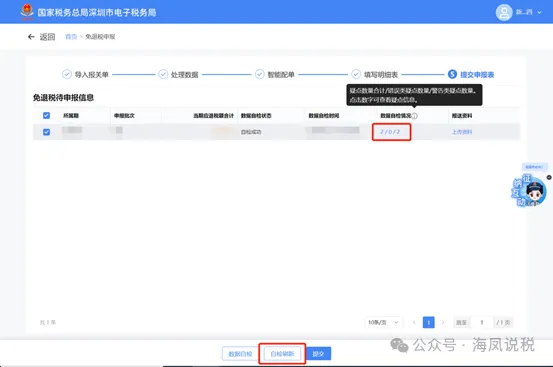Screen dimensions: 553x367
Task: Open the user avatar in the header
Action: [504, 13]
